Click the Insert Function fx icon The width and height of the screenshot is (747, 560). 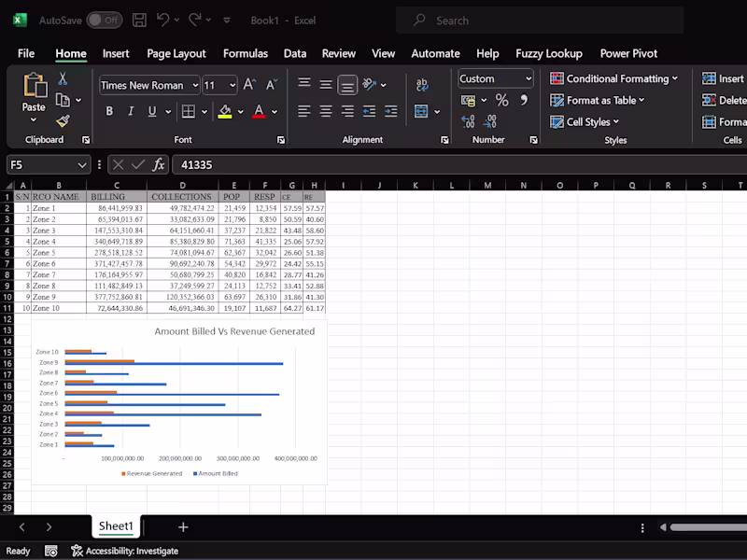pyautogui.click(x=159, y=165)
